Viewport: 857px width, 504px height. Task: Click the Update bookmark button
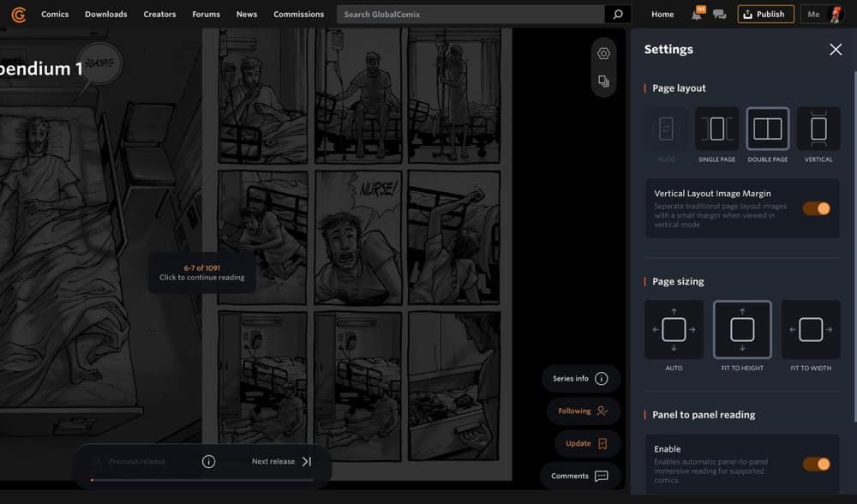587,443
